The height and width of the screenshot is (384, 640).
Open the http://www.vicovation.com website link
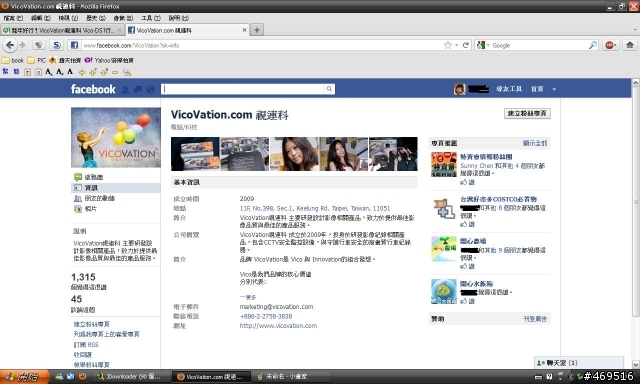[x=278, y=326]
